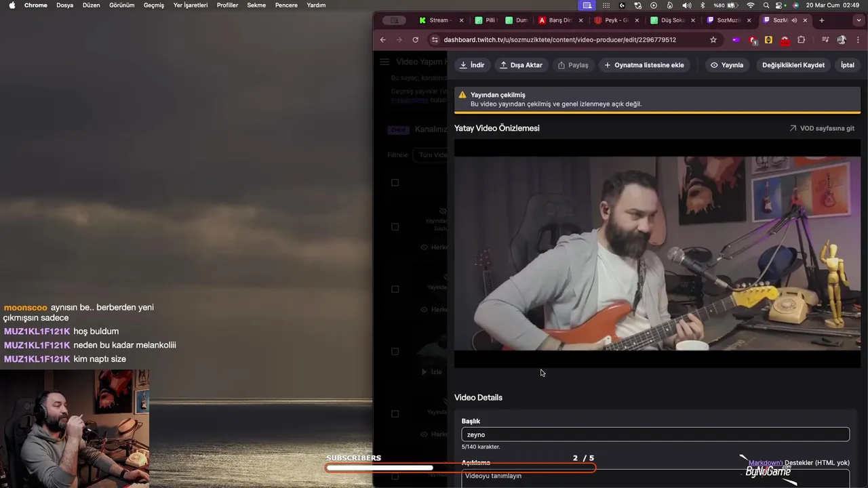Toggle the first checkbox in video list
The height and width of the screenshot is (488, 868).
click(395, 182)
